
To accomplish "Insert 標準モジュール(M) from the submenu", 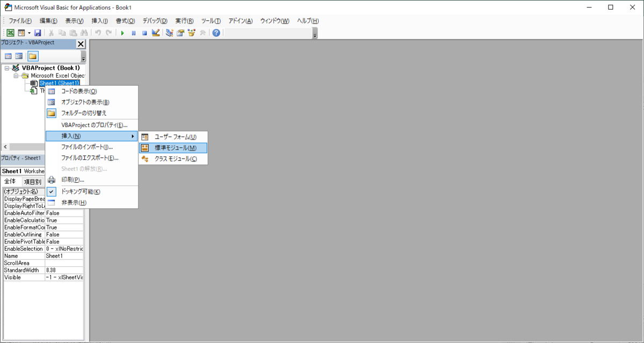I will pyautogui.click(x=173, y=148).
